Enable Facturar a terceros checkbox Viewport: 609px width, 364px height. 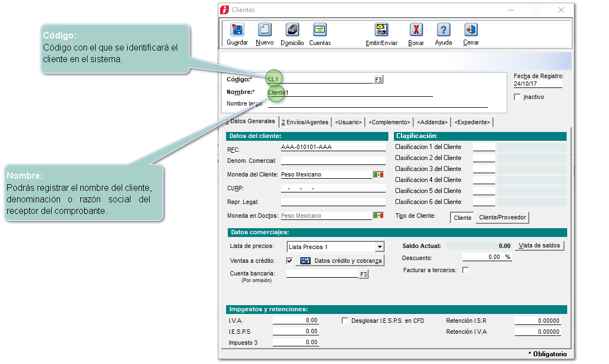[x=465, y=271]
